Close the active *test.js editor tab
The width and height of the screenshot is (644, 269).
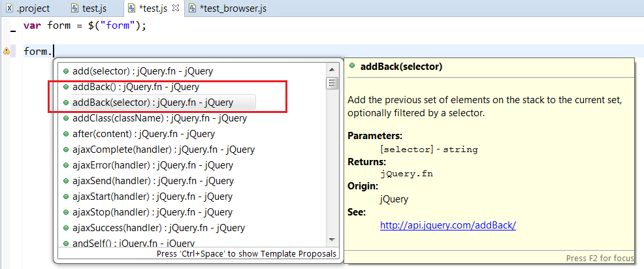(175, 8)
